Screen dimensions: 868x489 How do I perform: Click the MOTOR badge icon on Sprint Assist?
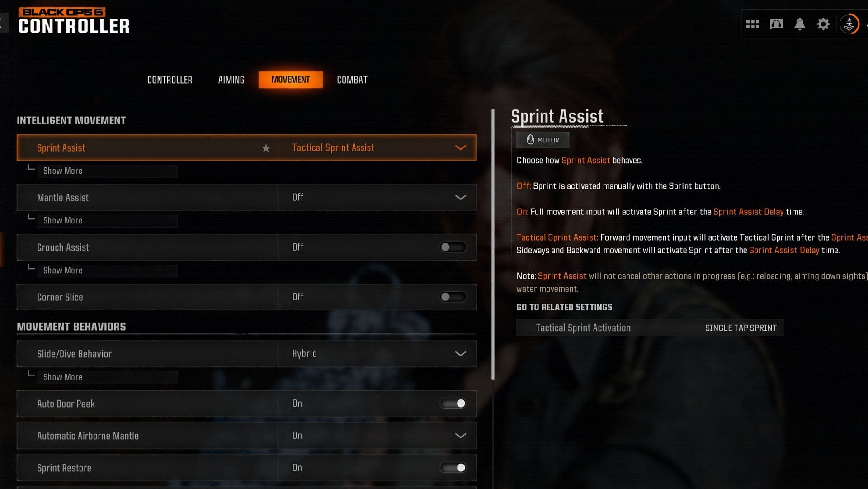pos(542,138)
